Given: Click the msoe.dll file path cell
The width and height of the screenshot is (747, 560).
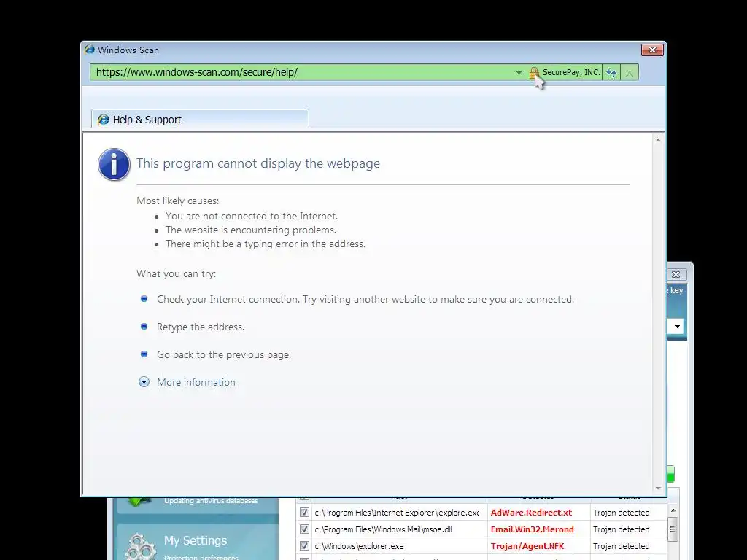Looking at the screenshot, I should point(383,529).
